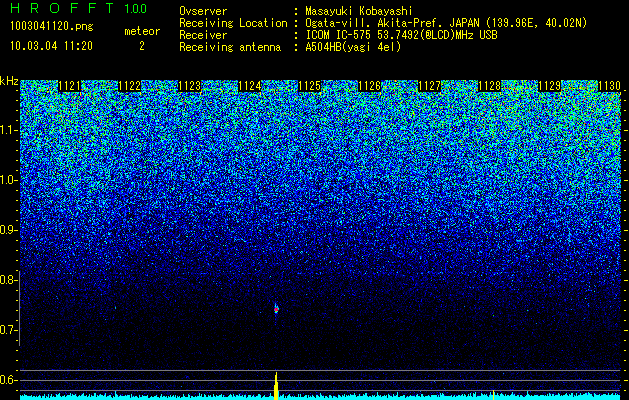This screenshot has height=400, width=629.
Task: Click the 1122 time marker
Action: 130,86
